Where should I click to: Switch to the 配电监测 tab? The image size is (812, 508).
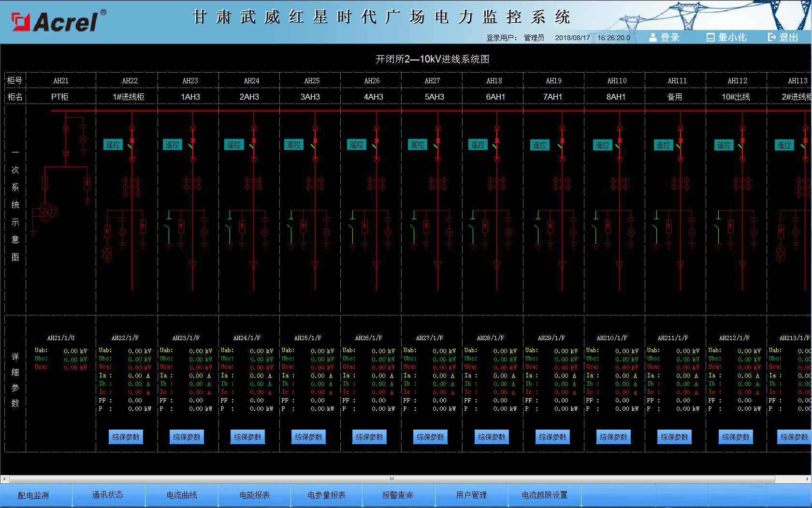point(36,495)
